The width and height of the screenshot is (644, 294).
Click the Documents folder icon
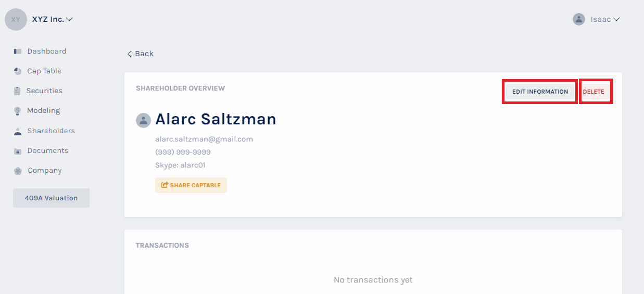pos(18,151)
